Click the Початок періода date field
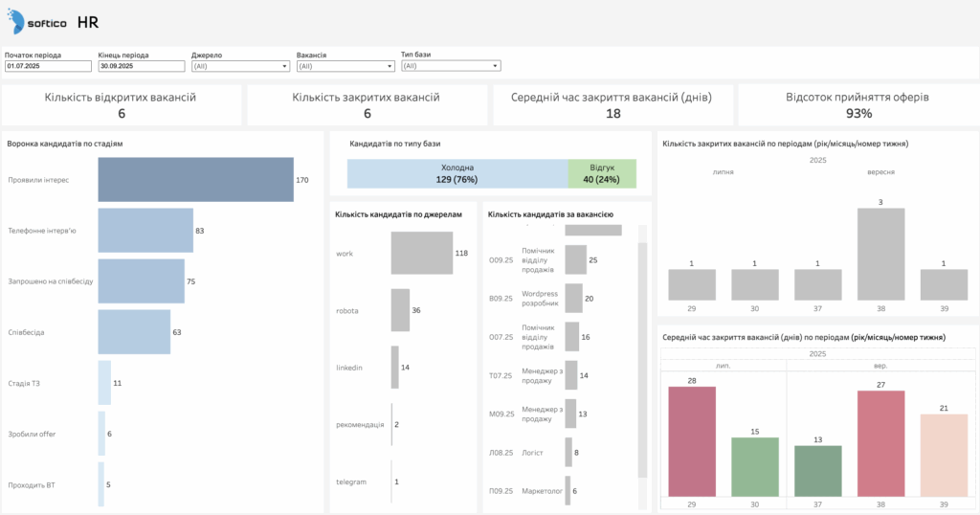The width and height of the screenshot is (980, 515). pos(48,66)
